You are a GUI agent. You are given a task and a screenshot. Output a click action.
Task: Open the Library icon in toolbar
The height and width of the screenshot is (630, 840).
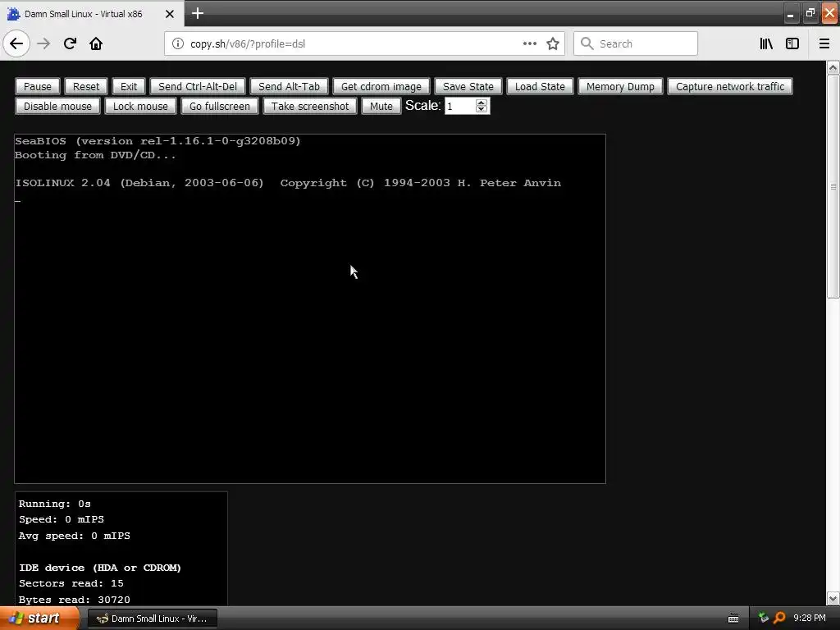pyautogui.click(x=766, y=43)
